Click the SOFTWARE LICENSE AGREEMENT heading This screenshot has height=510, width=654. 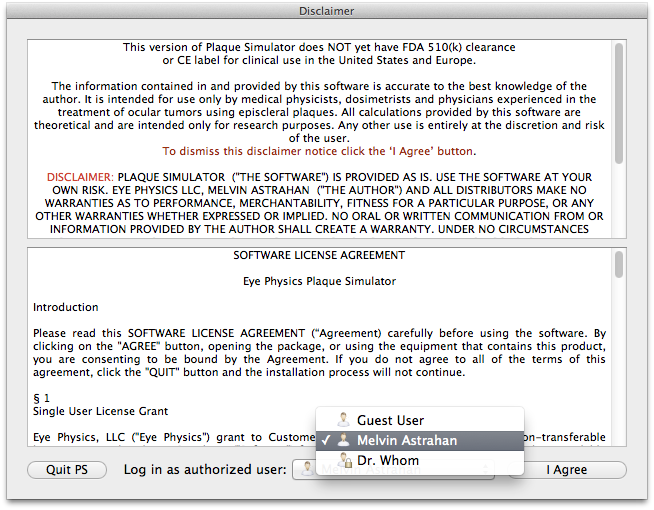point(319,256)
